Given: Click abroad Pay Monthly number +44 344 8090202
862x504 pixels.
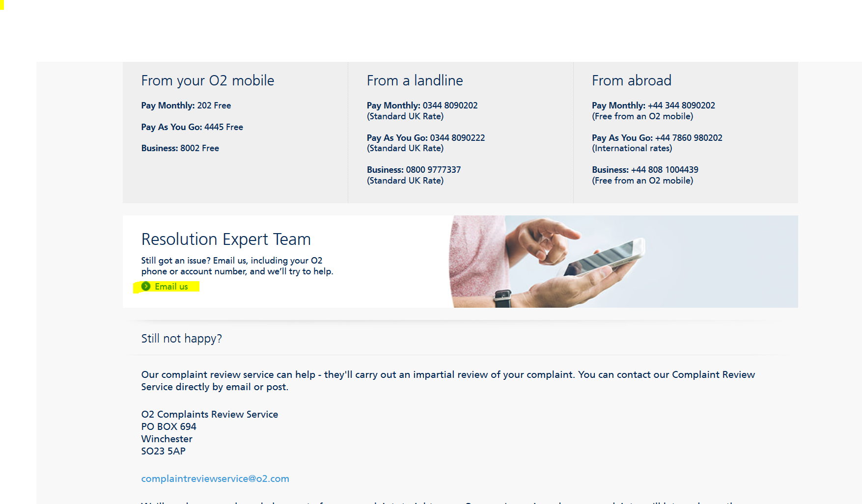Looking at the screenshot, I should pyautogui.click(x=681, y=106).
